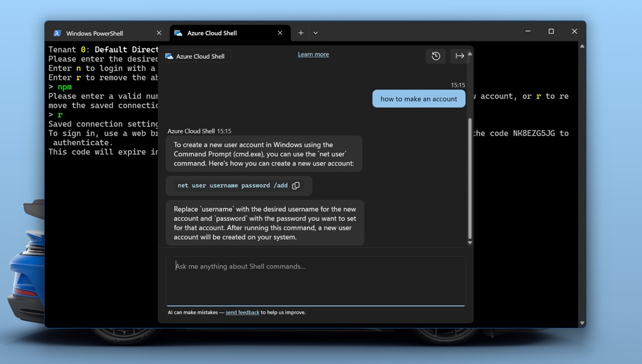This screenshot has width=642, height=364.
Task: Open the chat history icon
Action: click(x=436, y=56)
